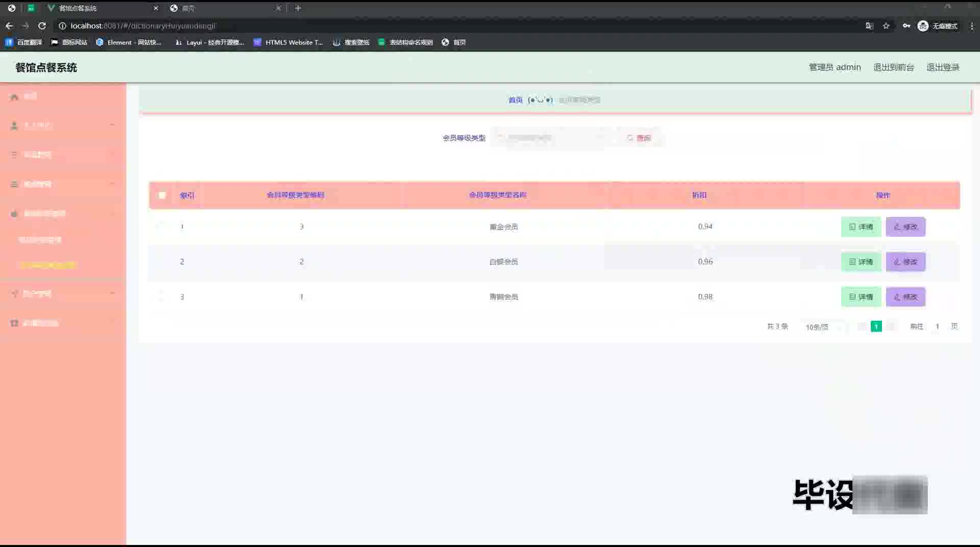Click the 首页 breadcrumb link
The height and width of the screenshot is (547, 980).
516,100
